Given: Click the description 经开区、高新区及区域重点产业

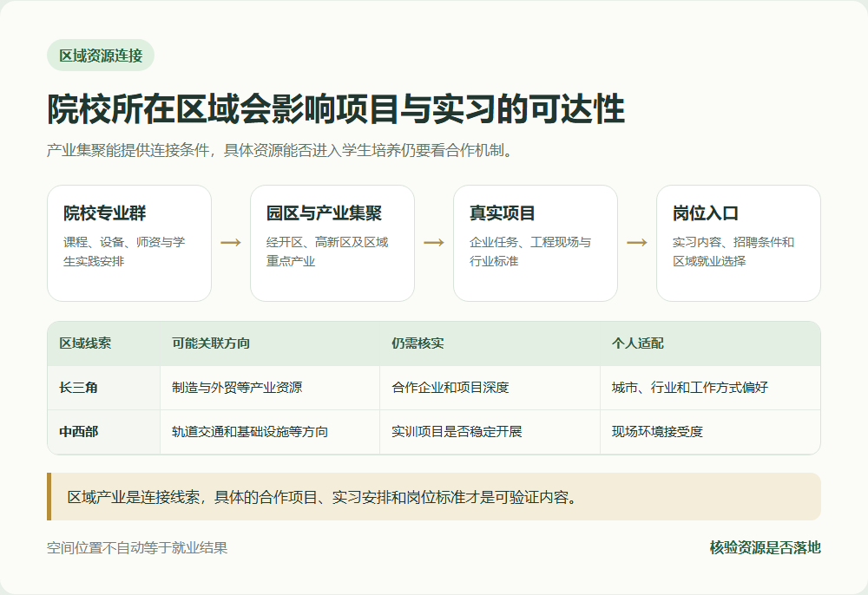Looking at the screenshot, I should point(327,252).
